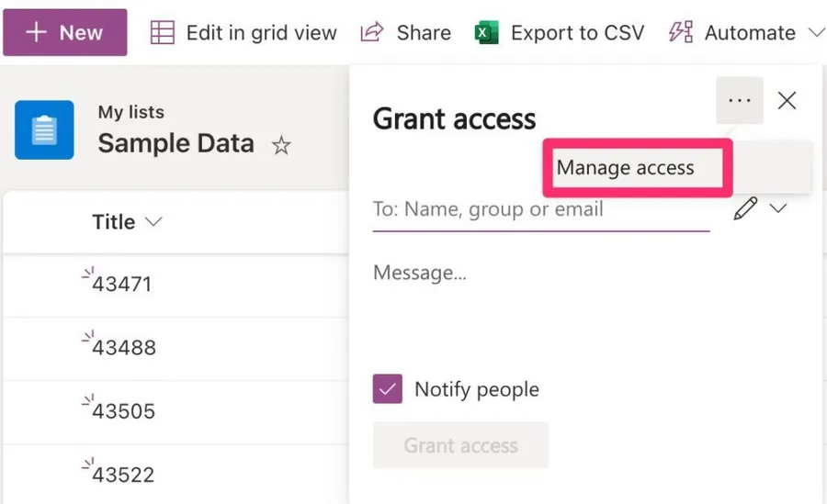Click the New list item button
827x504 pixels.
coord(64,33)
